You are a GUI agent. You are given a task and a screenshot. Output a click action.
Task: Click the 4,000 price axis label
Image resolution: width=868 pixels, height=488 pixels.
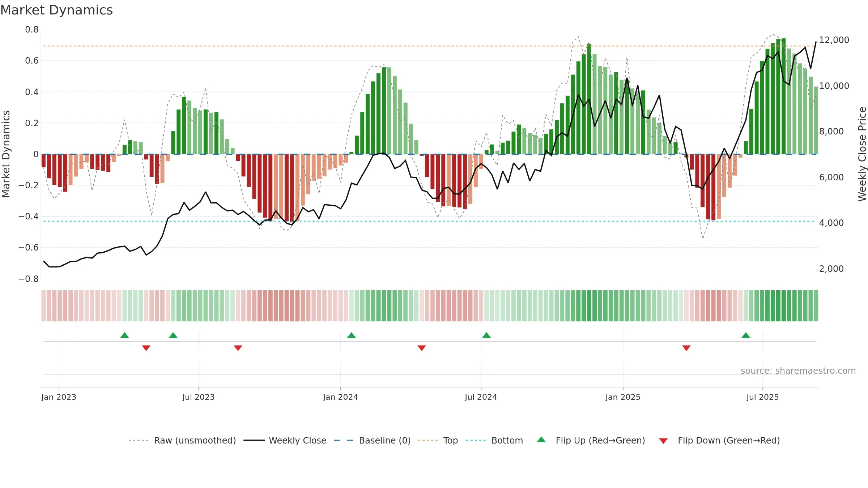(831, 223)
